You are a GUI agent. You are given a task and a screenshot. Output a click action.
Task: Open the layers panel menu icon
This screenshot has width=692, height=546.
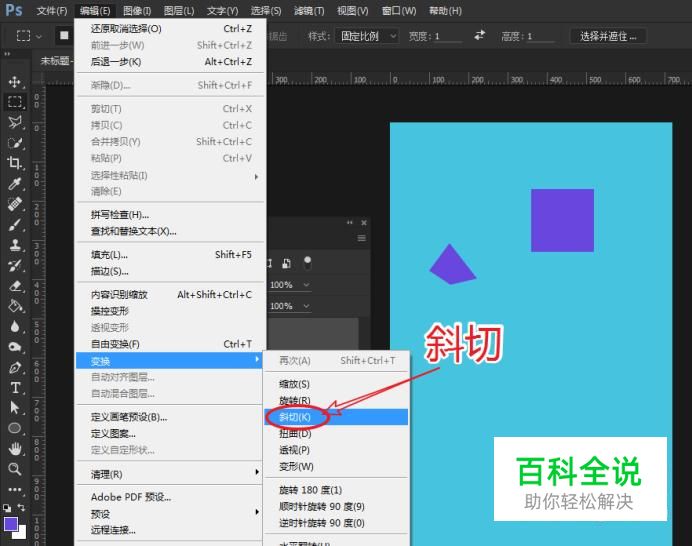pyautogui.click(x=361, y=238)
